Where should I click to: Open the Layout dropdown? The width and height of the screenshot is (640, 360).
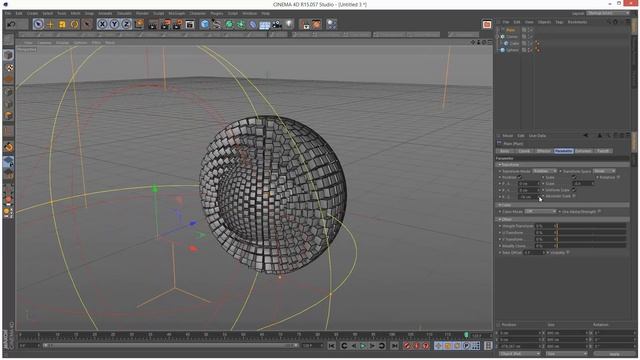(609, 13)
